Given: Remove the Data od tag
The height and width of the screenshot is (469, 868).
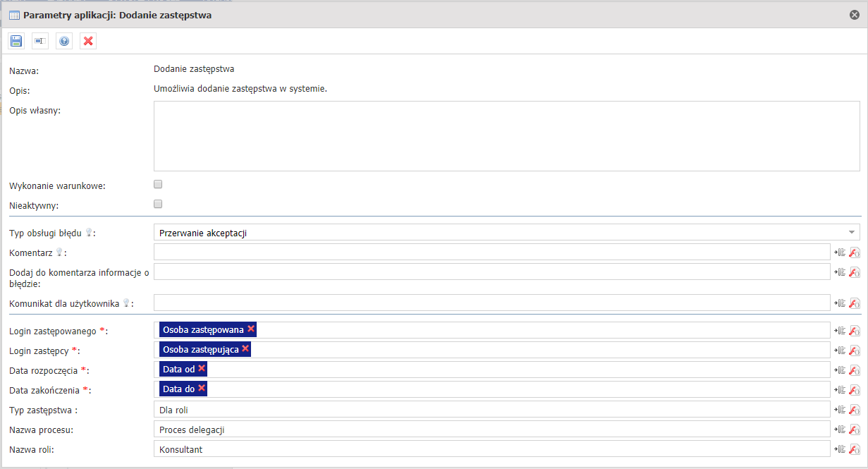Looking at the screenshot, I should [202, 369].
